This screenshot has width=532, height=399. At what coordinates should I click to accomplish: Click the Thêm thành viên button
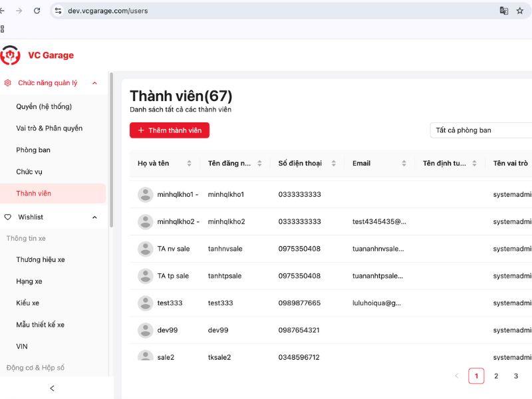170,130
